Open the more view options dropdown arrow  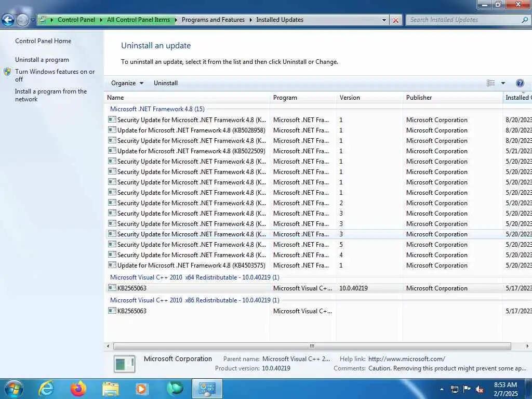(503, 83)
